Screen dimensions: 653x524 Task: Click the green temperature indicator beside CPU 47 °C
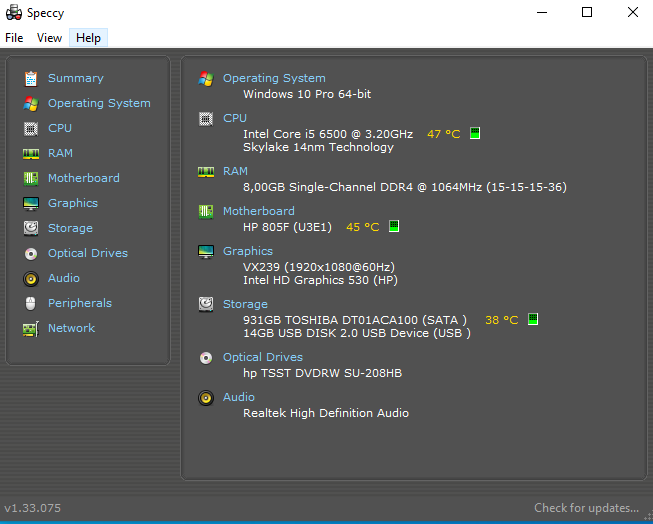click(475, 133)
